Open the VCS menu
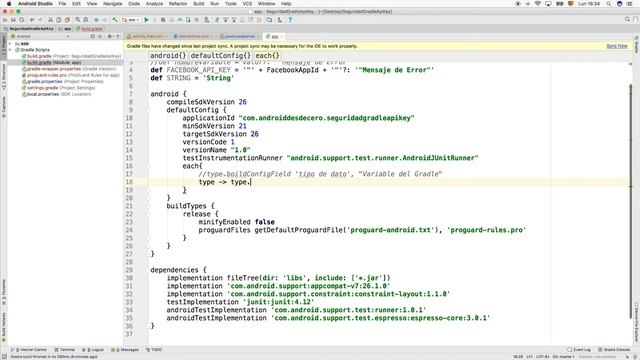 coord(247,3)
